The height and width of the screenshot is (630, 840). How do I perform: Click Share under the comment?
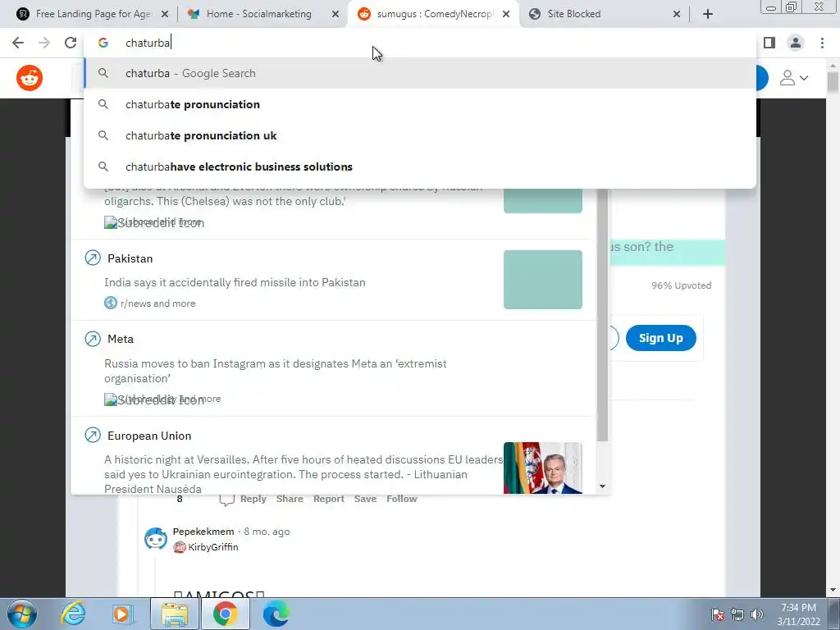tap(290, 499)
